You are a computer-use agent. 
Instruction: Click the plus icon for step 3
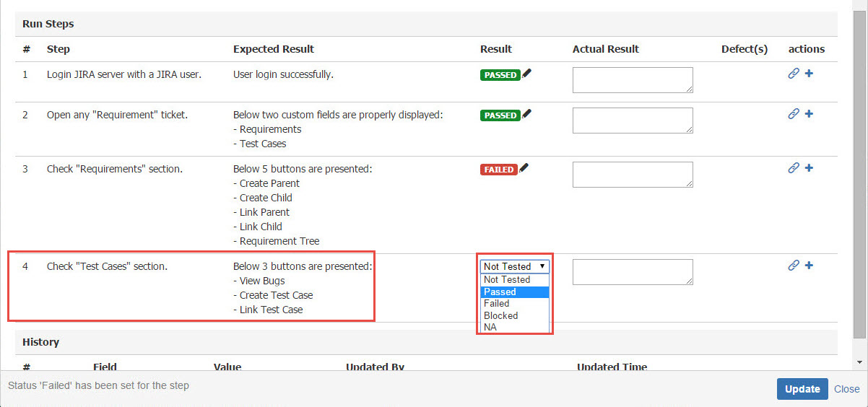(x=809, y=168)
